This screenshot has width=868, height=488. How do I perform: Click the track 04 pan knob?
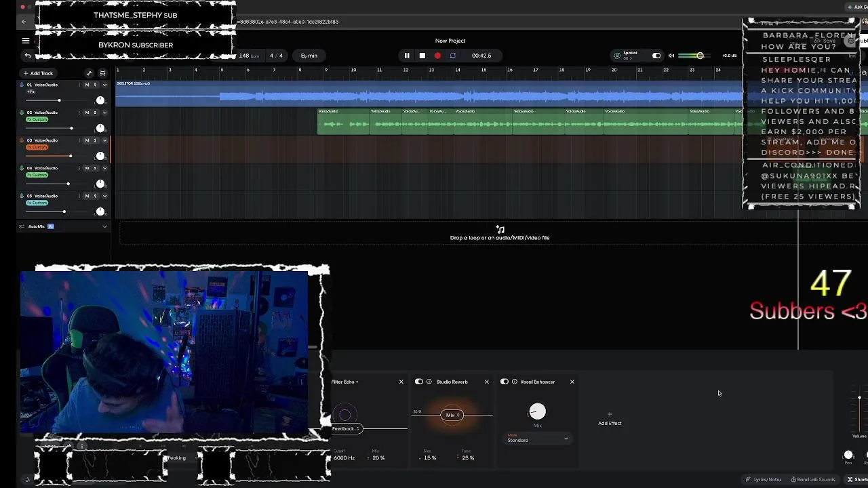(100, 184)
